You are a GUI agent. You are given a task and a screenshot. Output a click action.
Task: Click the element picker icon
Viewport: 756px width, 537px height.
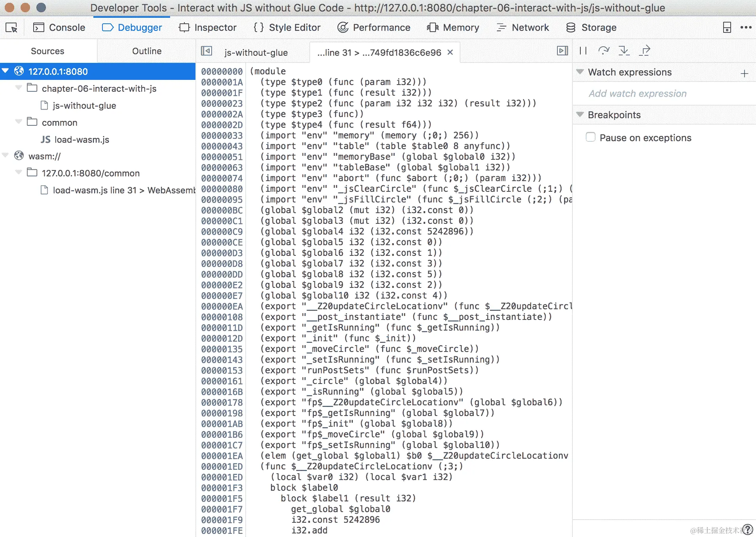pos(11,28)
